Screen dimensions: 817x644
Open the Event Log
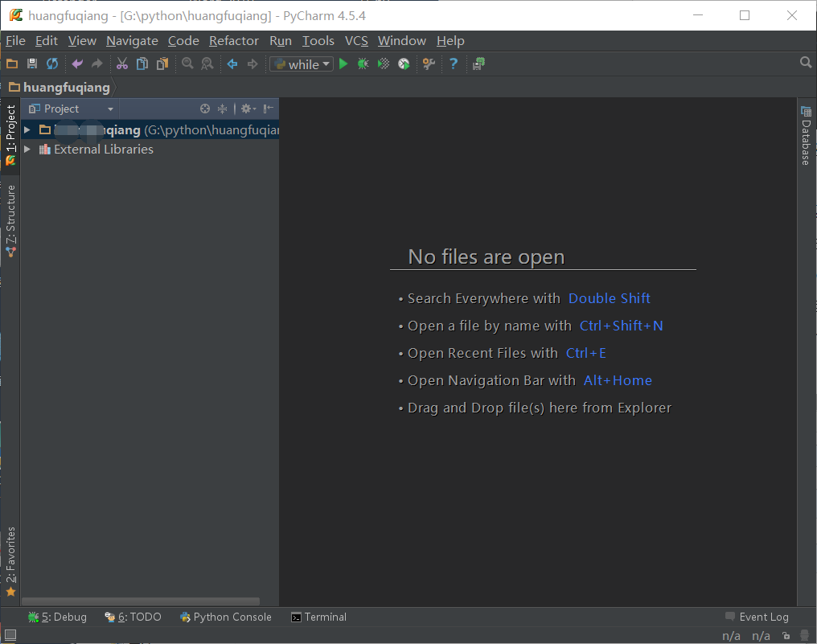coord(757,617)
